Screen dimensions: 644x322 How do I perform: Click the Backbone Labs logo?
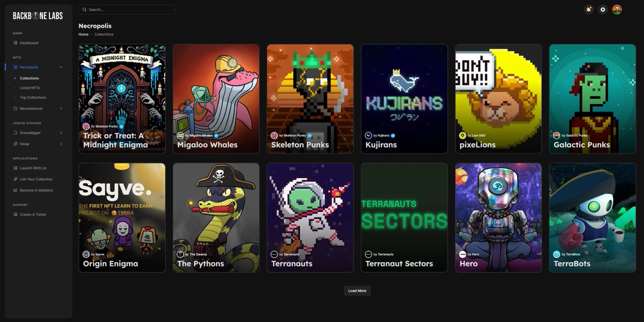point(37,16)
